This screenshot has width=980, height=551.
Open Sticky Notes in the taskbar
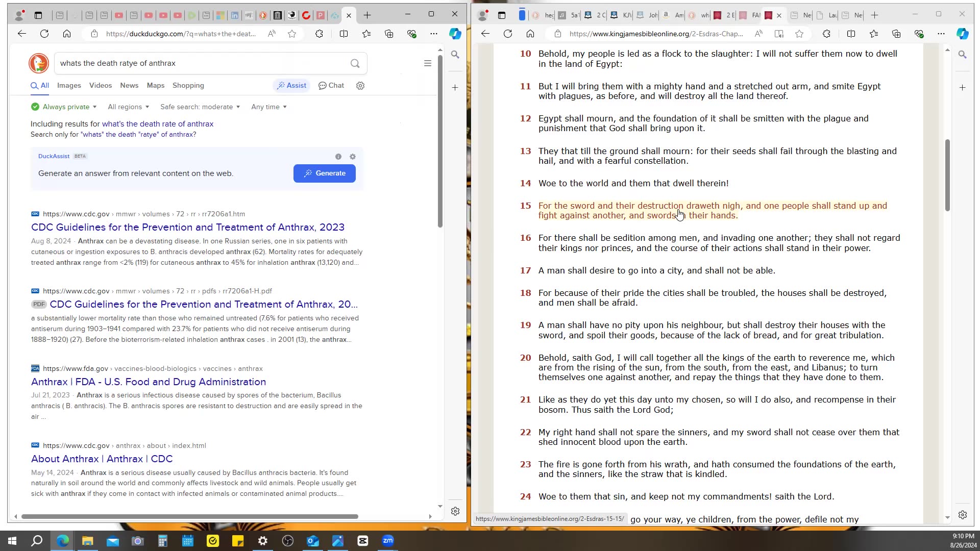(238, 541)
